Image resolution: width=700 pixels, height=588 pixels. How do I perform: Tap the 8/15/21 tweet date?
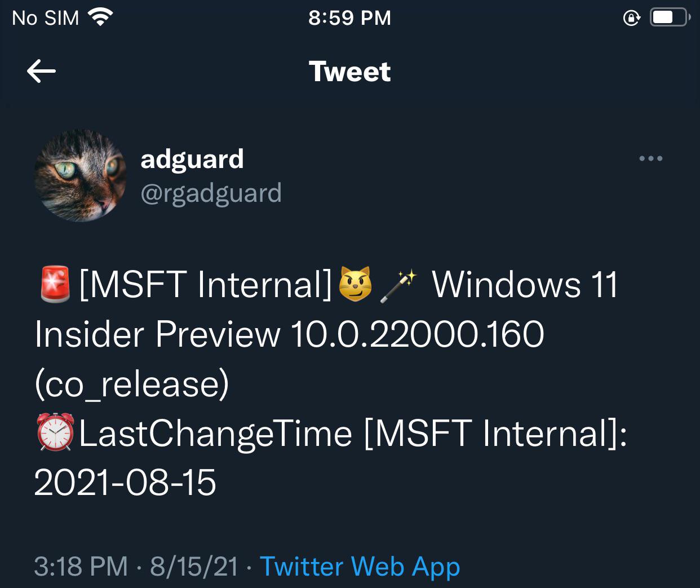pos(194,566)
